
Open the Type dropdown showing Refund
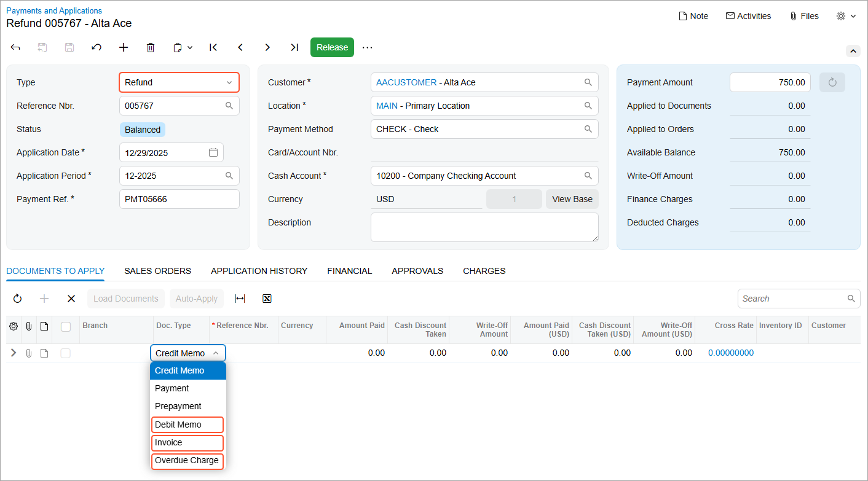tap(179, 82)
